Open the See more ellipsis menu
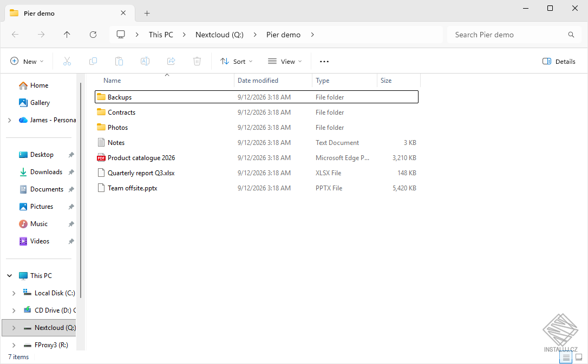588x364 pixels. [x=324, y=62]
